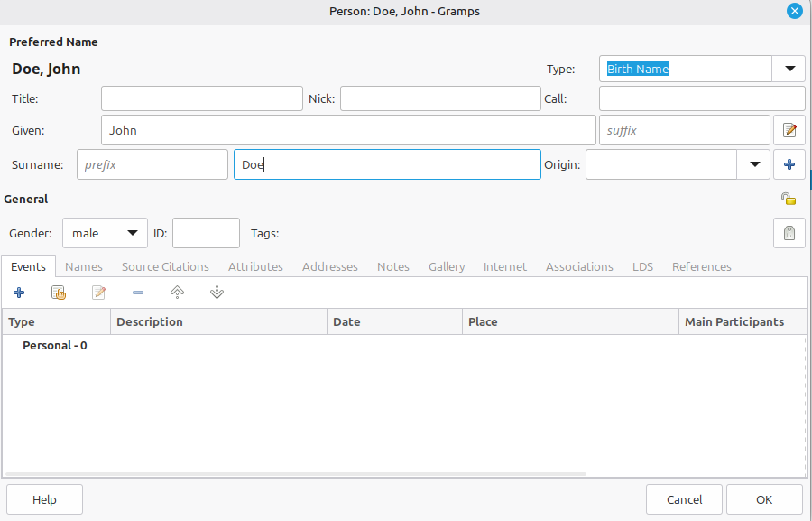
Task: Move event up with upward arrow icon
Action: coord(177,293)
